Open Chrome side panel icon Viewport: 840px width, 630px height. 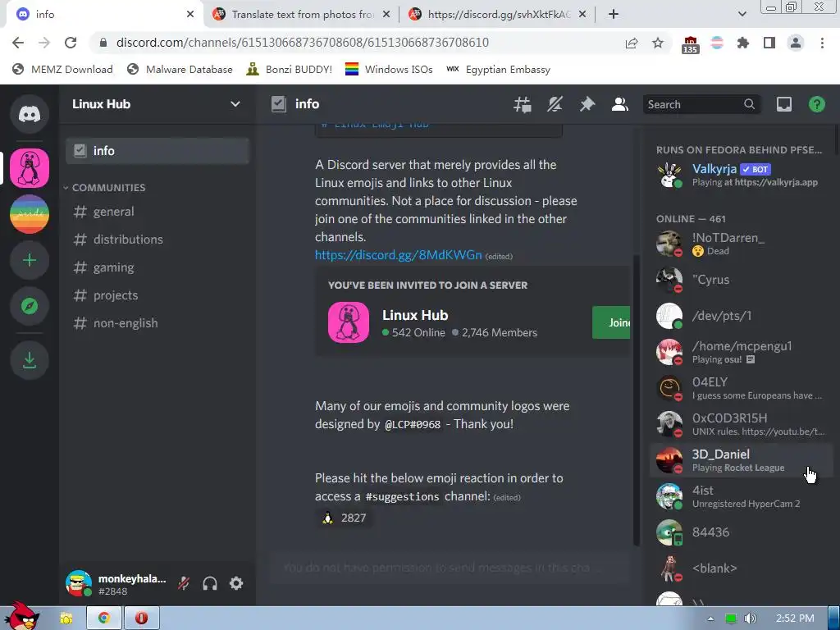pos(769,43)
